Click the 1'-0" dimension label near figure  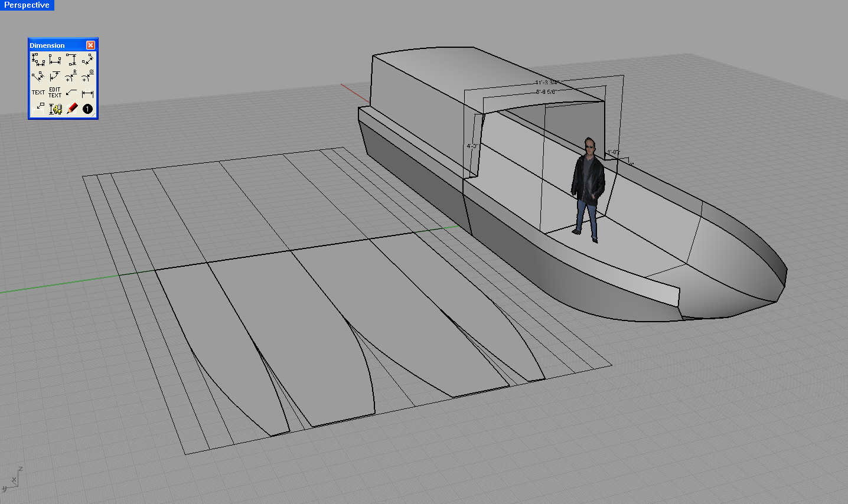coord(613,152)
